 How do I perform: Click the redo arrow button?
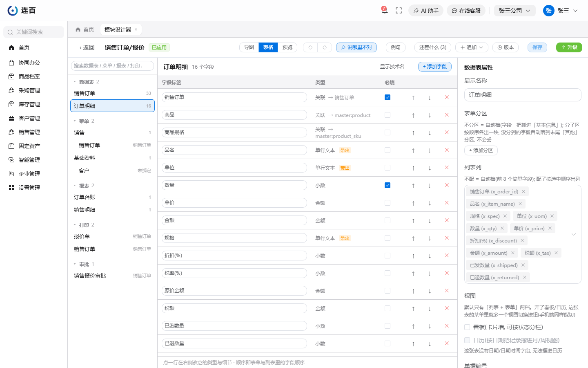pyautogui.click(x=325, y=47)
